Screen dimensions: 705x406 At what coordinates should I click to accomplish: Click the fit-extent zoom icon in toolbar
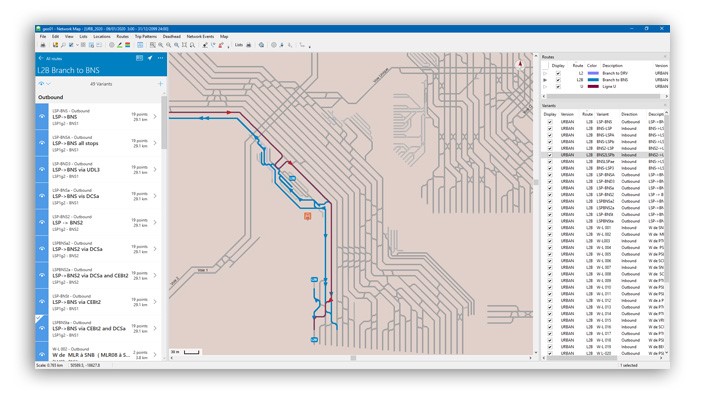click(184, 45)
